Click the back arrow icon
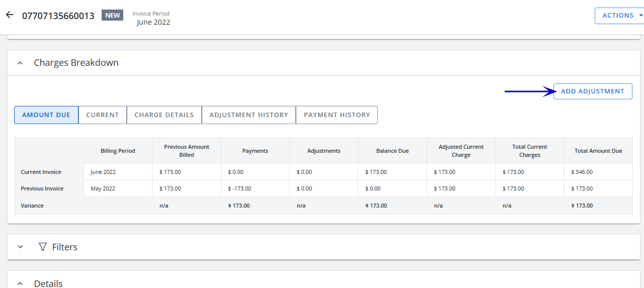The height and width of the screenshot is (288, 644). tap(10, 15)
